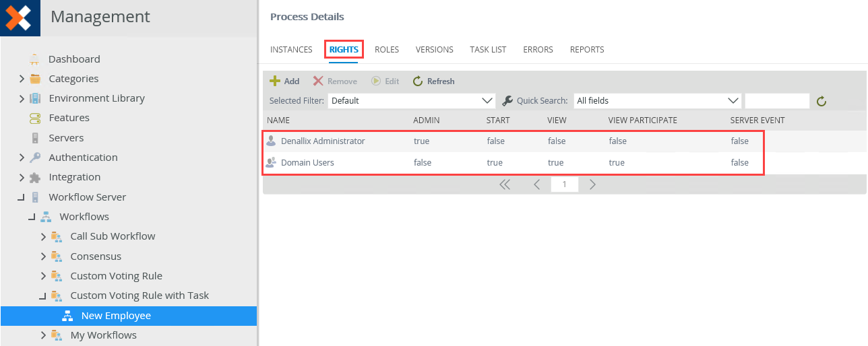Click the quick search text field
Screen dimensions: 868x346
point(777,100)
